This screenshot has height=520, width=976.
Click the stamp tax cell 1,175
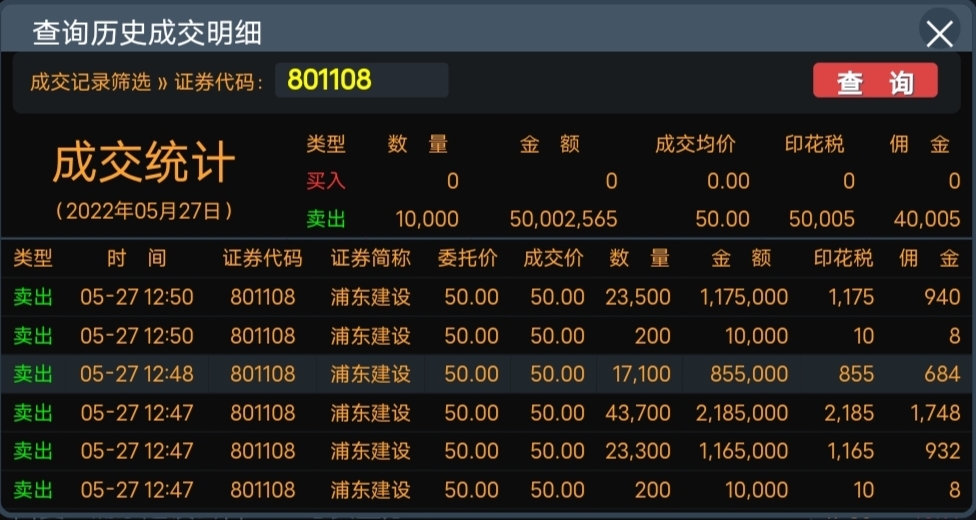pyautogui.click(x=851, y=297)
